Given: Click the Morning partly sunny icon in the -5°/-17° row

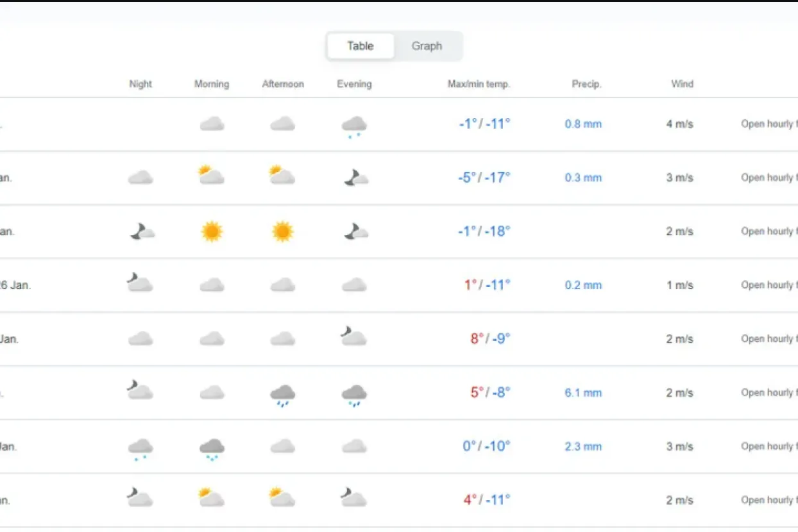Looking at the screenshot, I should (x=212, y=176).
